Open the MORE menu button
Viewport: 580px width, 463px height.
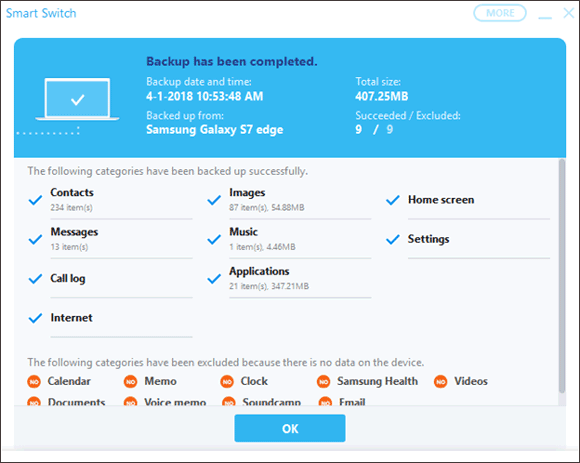pyautogui.click(x=500, y=13)
